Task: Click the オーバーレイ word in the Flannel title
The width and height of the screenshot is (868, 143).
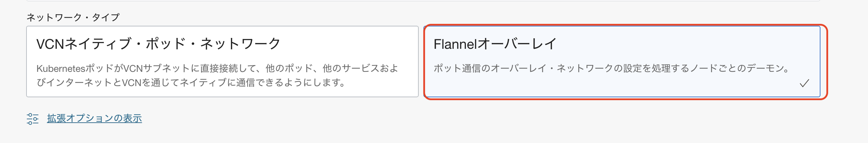Action: pos(517,44)
